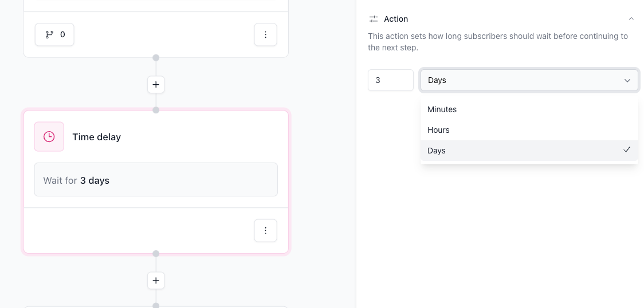Choose Hours as the delay unit
Viewport: 644px width, 308px height.
[x=438, y=130]
